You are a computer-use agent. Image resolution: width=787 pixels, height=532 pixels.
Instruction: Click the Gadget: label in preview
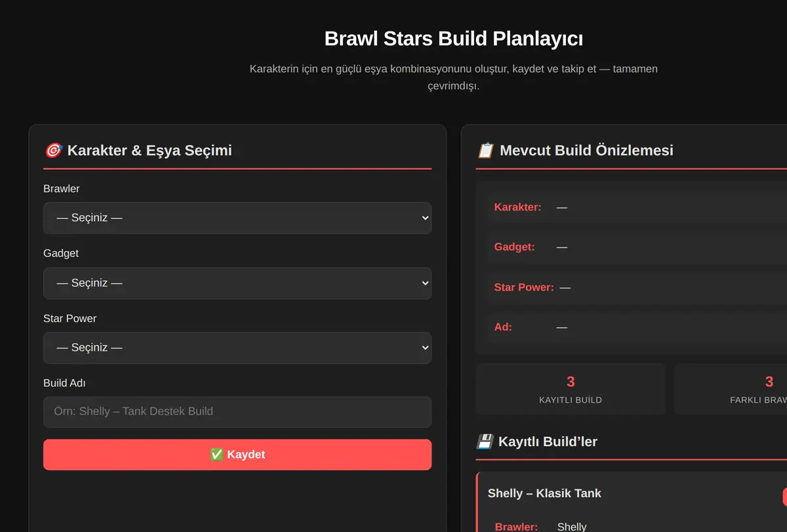point(515,247)
